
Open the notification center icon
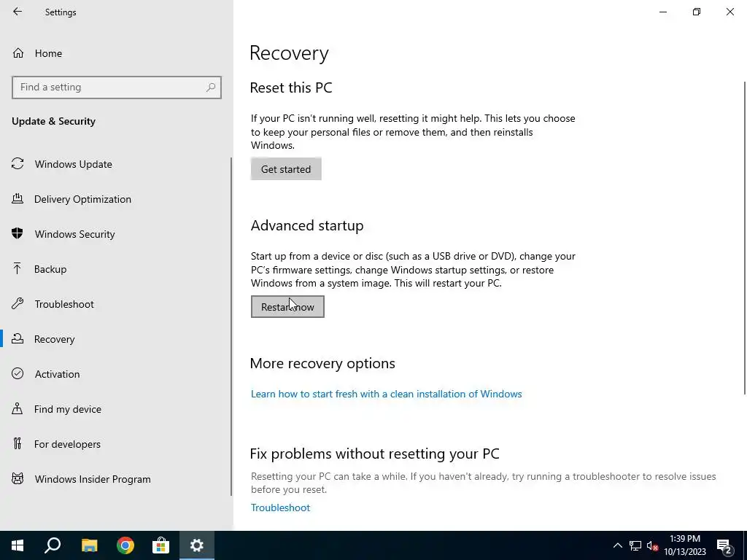pyautogui.click(x=724, y=546)
